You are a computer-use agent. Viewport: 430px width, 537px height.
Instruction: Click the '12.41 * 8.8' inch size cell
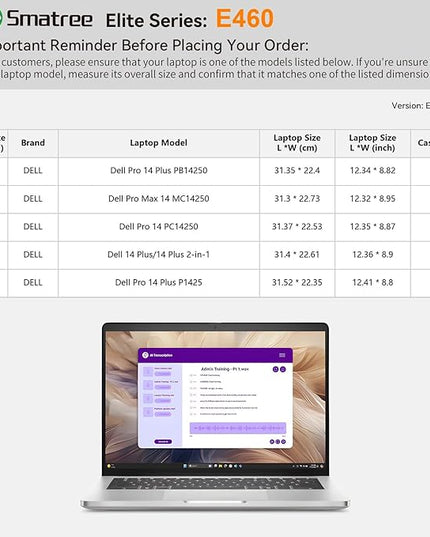coord(372,283)
